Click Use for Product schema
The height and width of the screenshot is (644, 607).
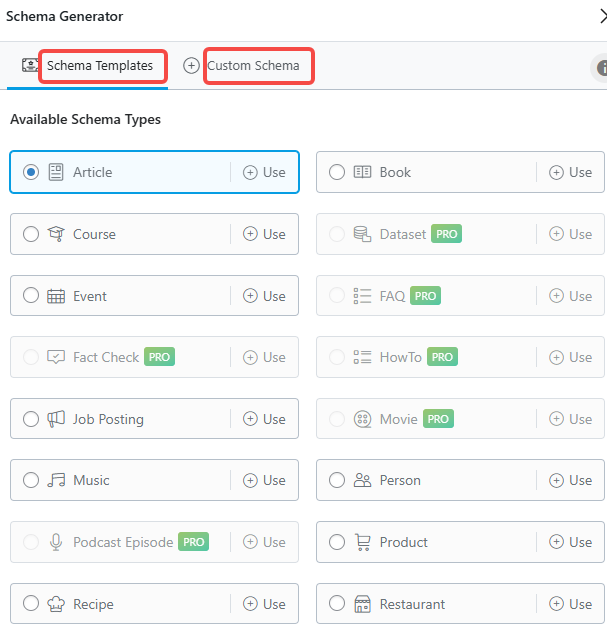(x=570, y=542)
